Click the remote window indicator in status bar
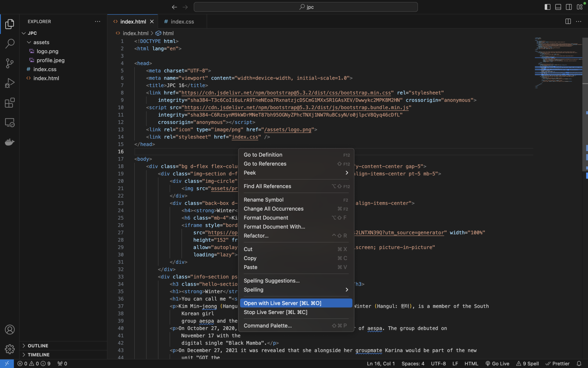The image size is (588, 368). pos(7,363)
